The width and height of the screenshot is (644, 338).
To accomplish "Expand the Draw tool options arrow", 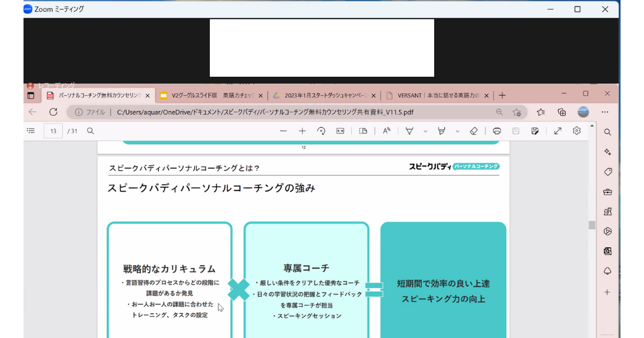I will pyautogui.click(x=425, y=131).
